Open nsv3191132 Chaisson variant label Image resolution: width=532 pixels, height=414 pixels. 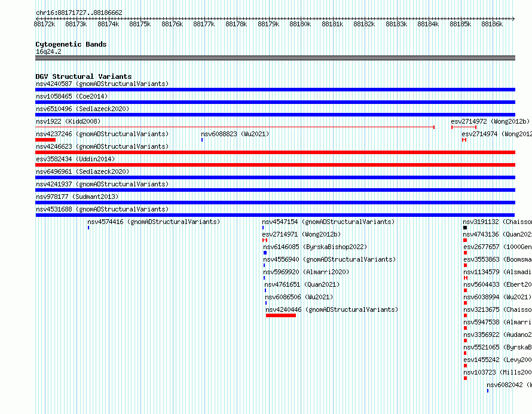pos(497,222)
